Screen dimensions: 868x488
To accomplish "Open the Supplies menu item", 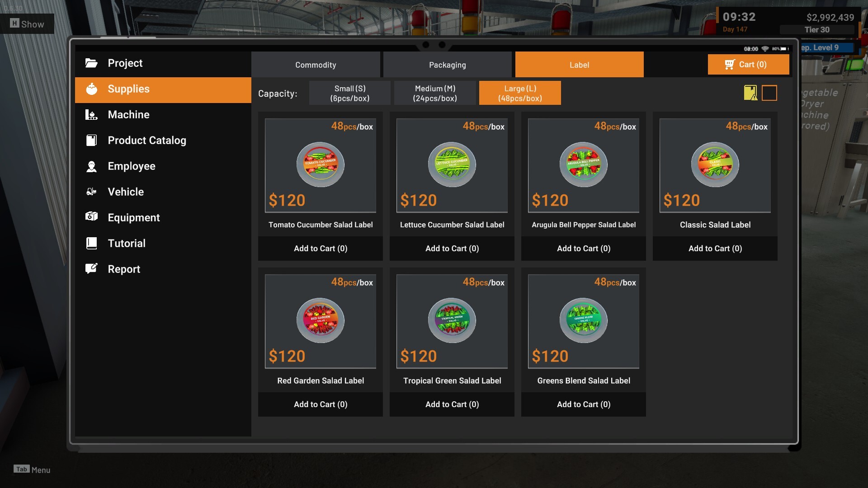I will (163, 89).
